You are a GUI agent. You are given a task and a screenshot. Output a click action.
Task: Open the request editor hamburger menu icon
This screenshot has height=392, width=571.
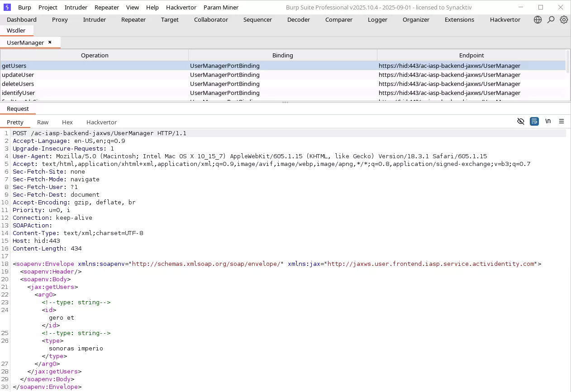pyautogui.click(x=561, y=121)
